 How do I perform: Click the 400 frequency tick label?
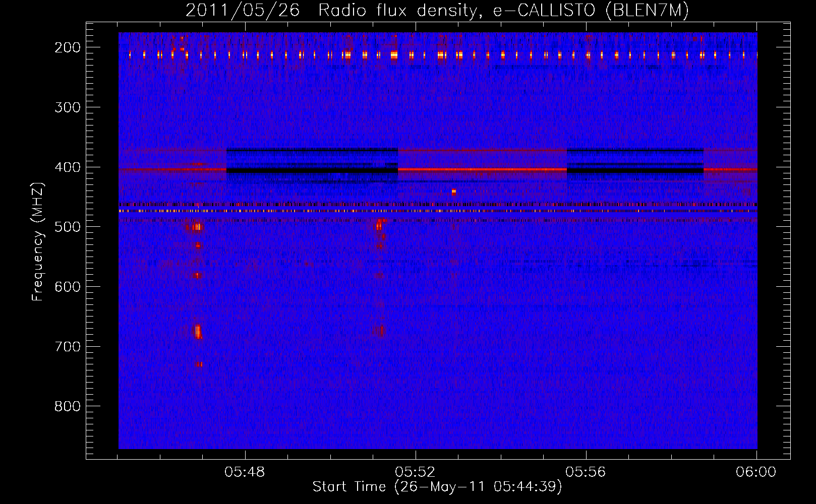[x=67, y=167]
